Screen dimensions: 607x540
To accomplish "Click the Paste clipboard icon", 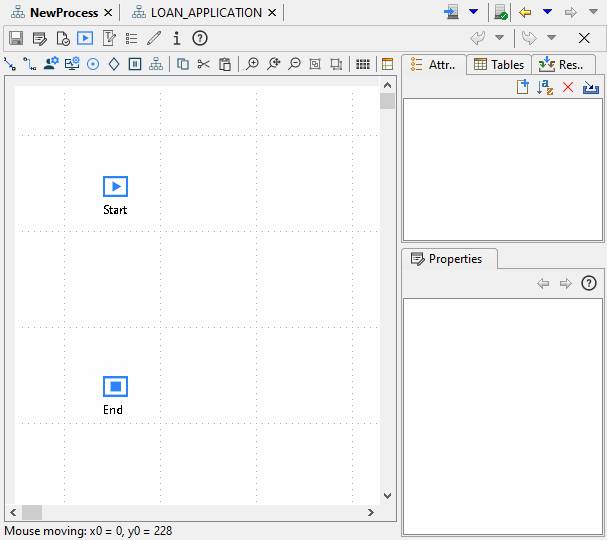I will [x=225, y=64].
